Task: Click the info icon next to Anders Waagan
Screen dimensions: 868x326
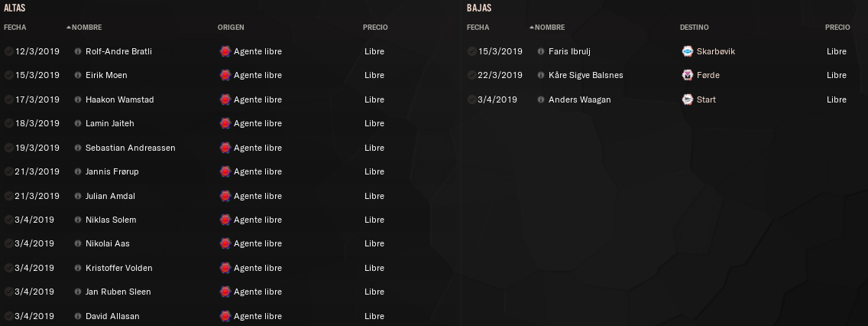Action: [x=540, y=99]
